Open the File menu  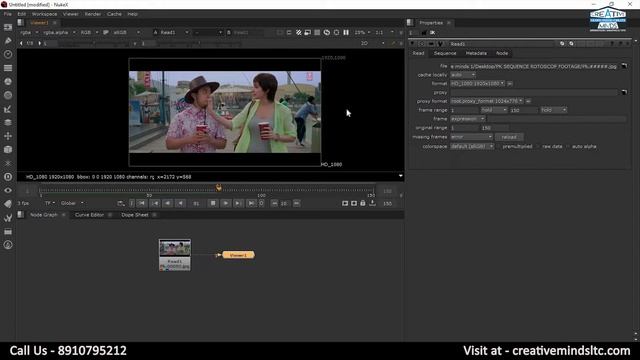pos(8,14)
